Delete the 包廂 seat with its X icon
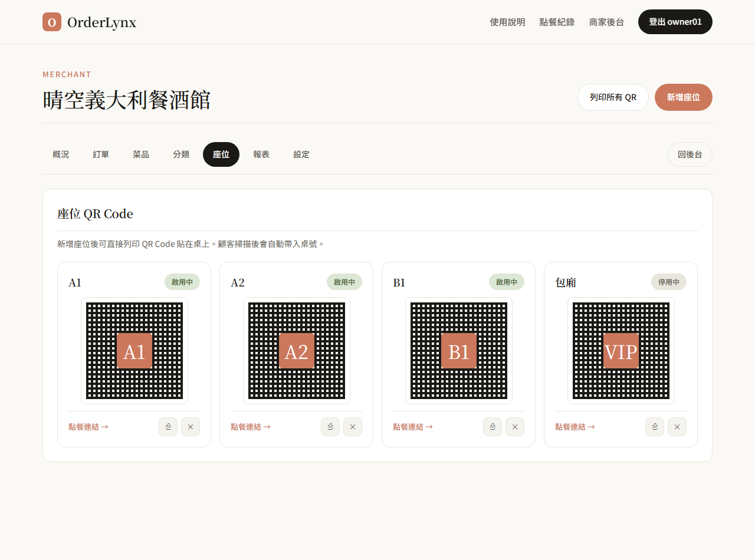The height and width of the screenshot is (560, 755). pyautogui.click(x=677, y=427)
